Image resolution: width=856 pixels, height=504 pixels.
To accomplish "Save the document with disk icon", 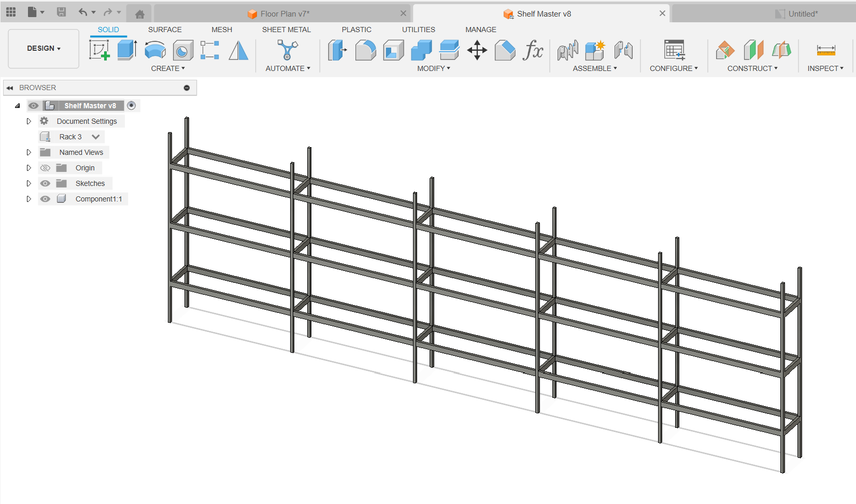I will pos(61,12).
